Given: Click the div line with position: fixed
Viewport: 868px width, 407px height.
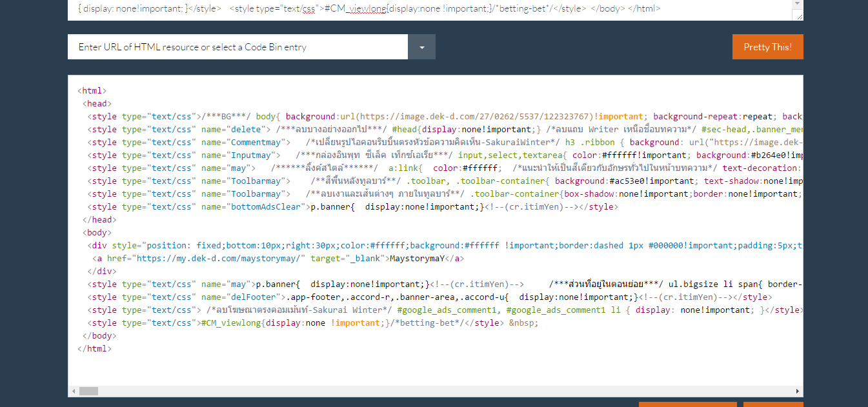Looking at the screenshot, I should 445,246.
